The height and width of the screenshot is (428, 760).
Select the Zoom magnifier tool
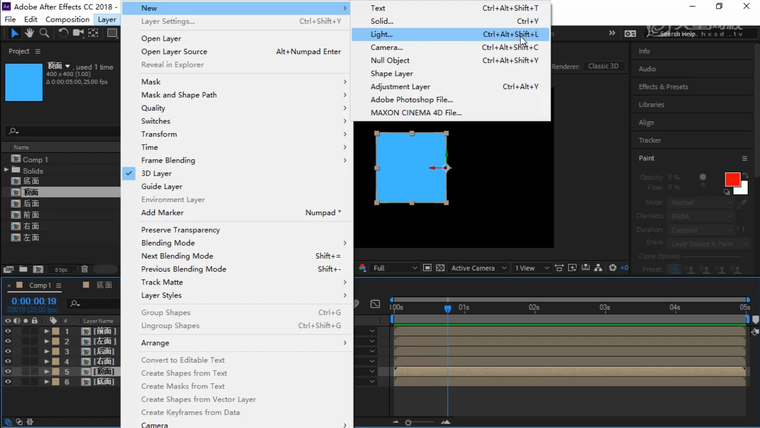click(45, 33)
